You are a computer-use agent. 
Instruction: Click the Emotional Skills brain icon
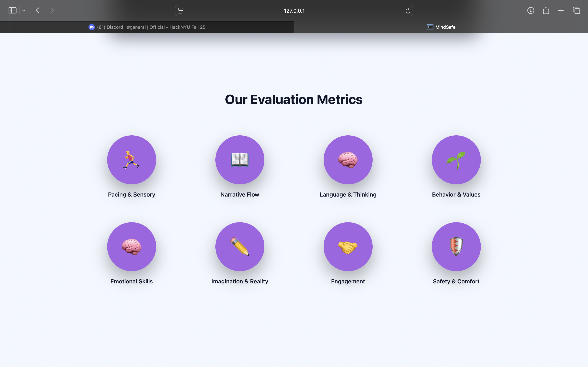pyautogui.click(x=131, y=247)
